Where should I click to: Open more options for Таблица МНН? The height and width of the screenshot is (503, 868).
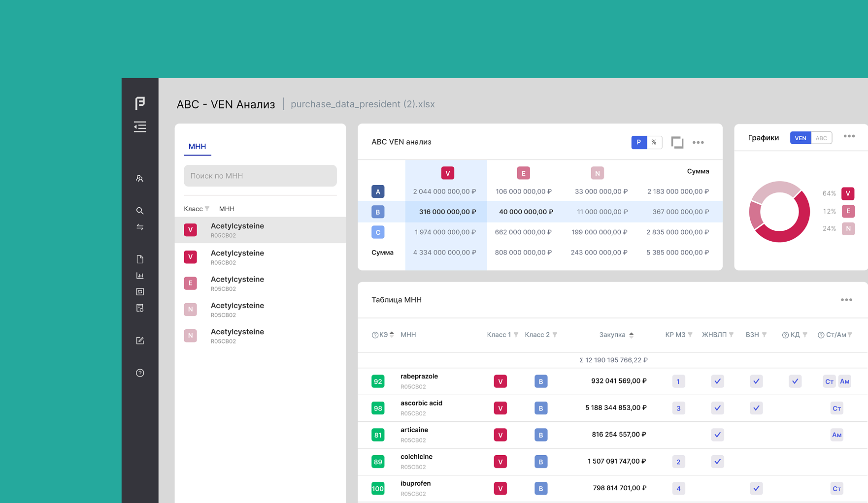coord(846,300)
